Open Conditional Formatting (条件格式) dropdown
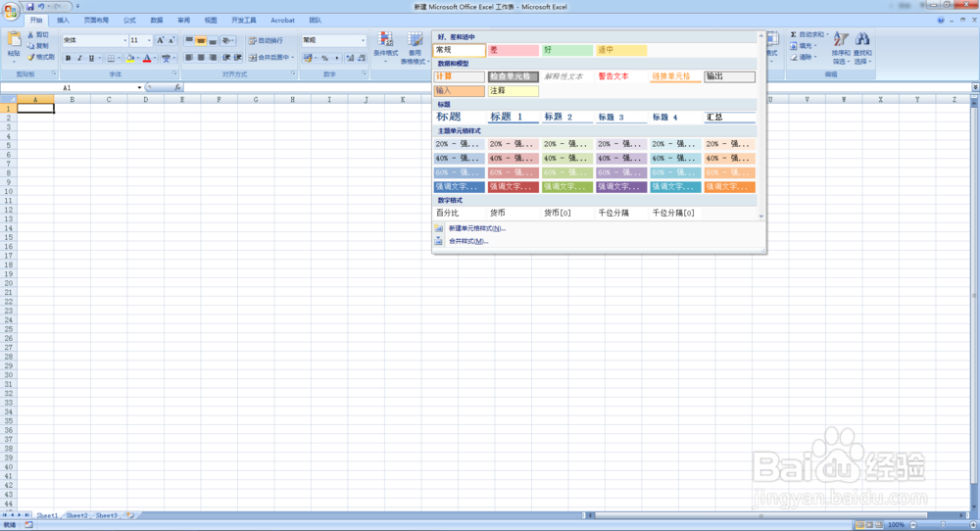980x531 pixels. tap(385, 47)
